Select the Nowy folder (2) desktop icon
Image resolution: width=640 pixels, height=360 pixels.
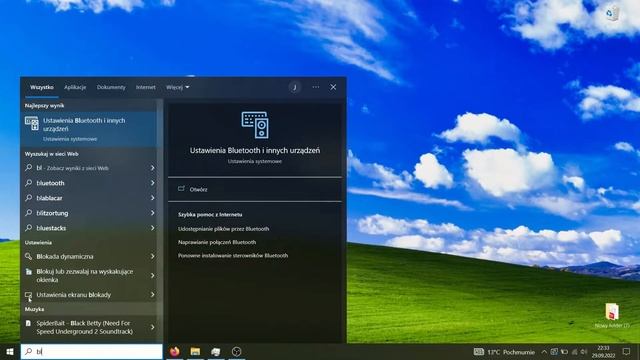click(612, 316)
